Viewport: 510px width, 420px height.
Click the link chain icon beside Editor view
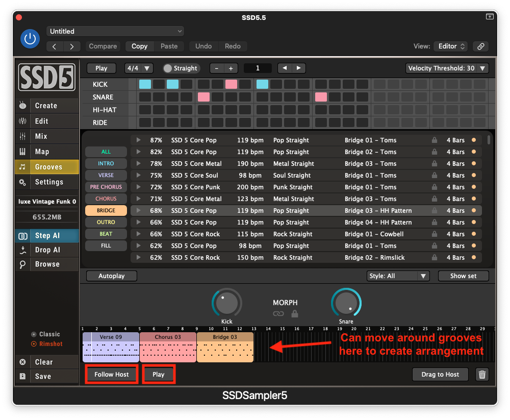481,46
